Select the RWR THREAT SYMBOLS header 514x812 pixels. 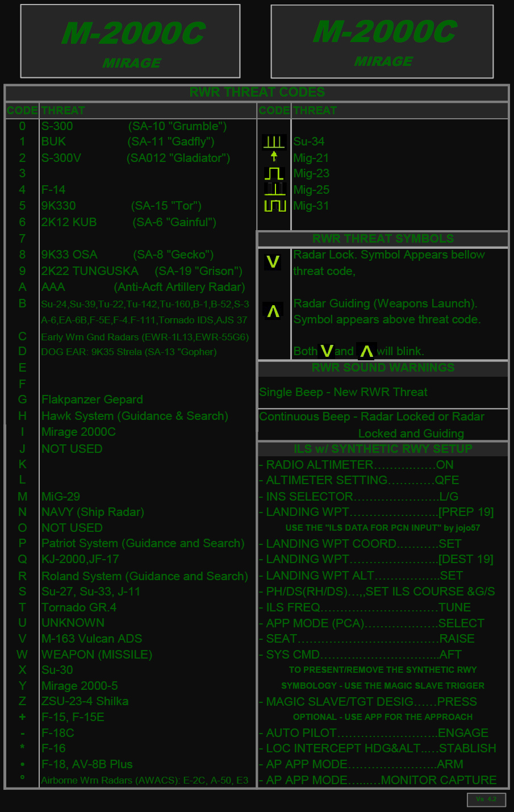(383, 239)
